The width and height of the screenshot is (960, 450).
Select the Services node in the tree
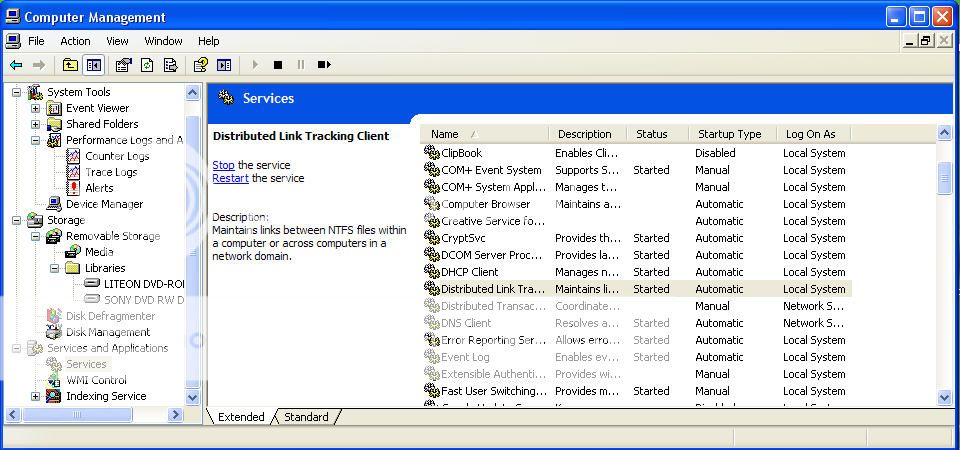point(86,364)
